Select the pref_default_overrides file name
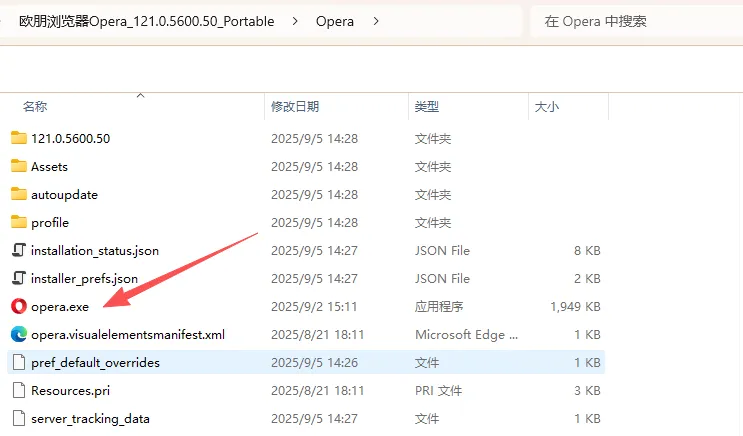This screenshot has width=743, height=436. pyautogui.click(x=95, y=363)
